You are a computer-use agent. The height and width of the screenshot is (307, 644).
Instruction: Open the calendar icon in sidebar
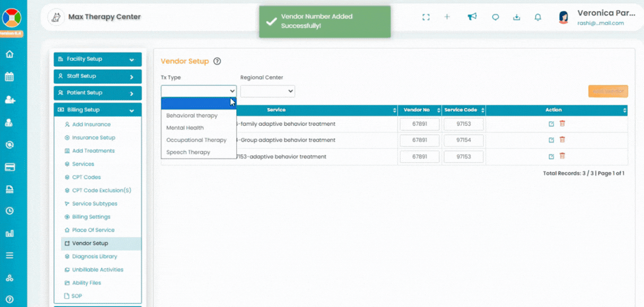(x=9, y=77)
